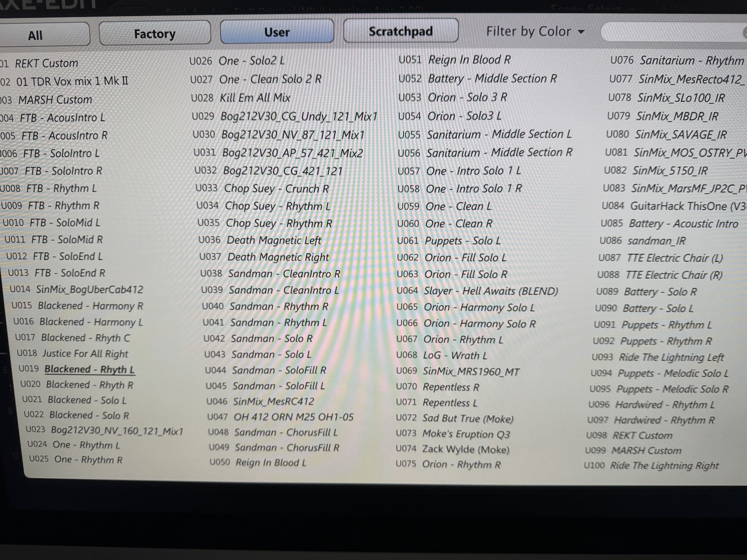Select U065 Orion - Harmony Solo L
747x560 pixels.
coord(465,308)
